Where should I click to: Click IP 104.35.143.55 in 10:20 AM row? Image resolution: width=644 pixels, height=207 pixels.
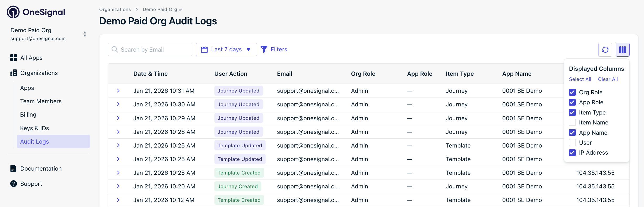(595, 186)
